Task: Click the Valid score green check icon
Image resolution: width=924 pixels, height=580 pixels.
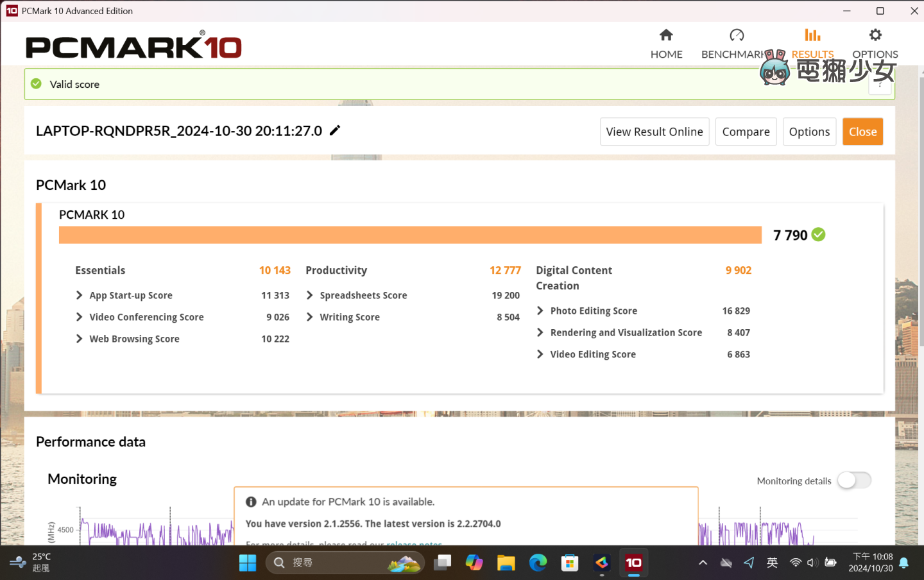Action: tap(37, 84)
